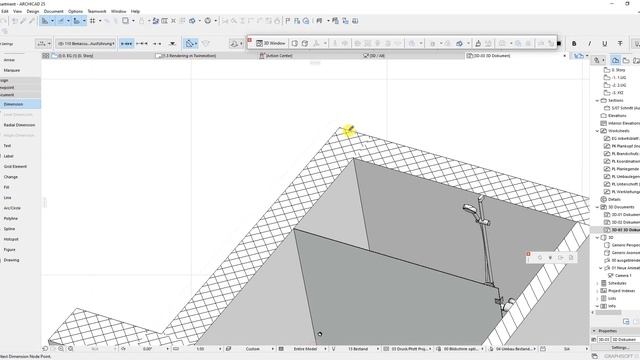
Task: Open the Document menu
Action: (53, 11)
